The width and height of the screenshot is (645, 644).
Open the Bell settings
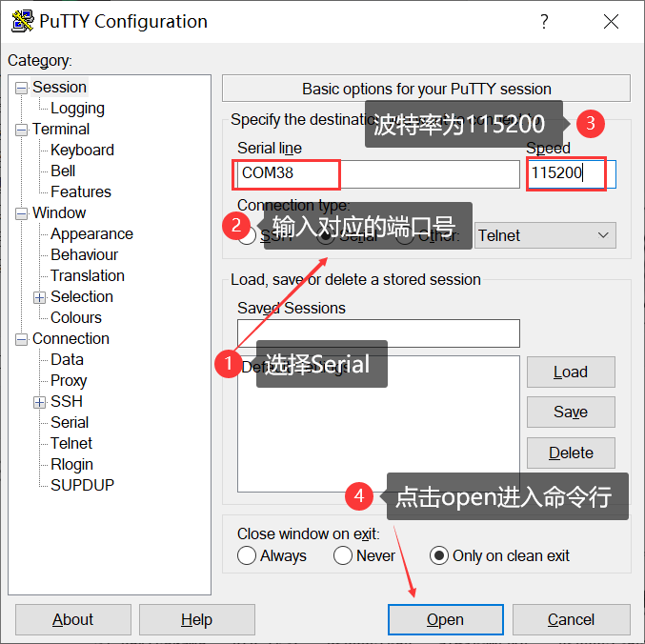pyautogui.click(x=63, y=171)
